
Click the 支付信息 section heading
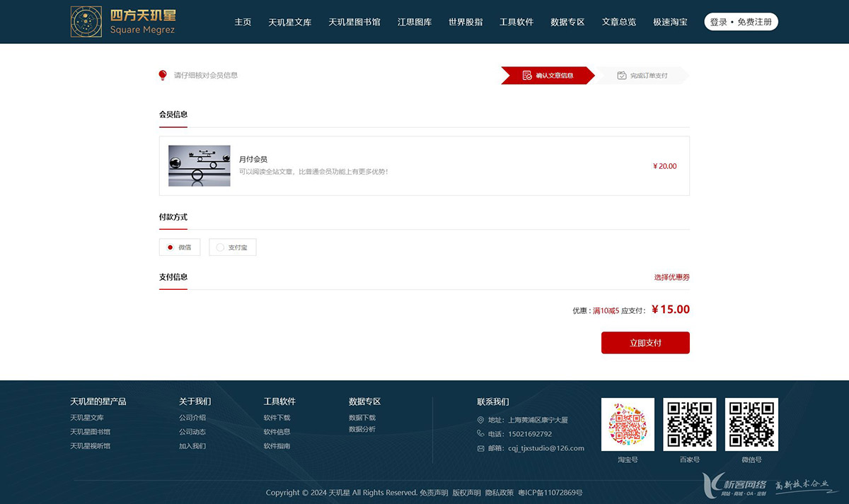pyautogui.click(x=173, y=277)
